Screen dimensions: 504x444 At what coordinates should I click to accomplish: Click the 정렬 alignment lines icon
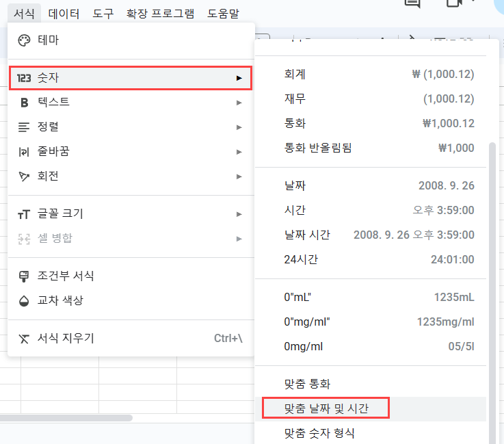tap(24, 127)
